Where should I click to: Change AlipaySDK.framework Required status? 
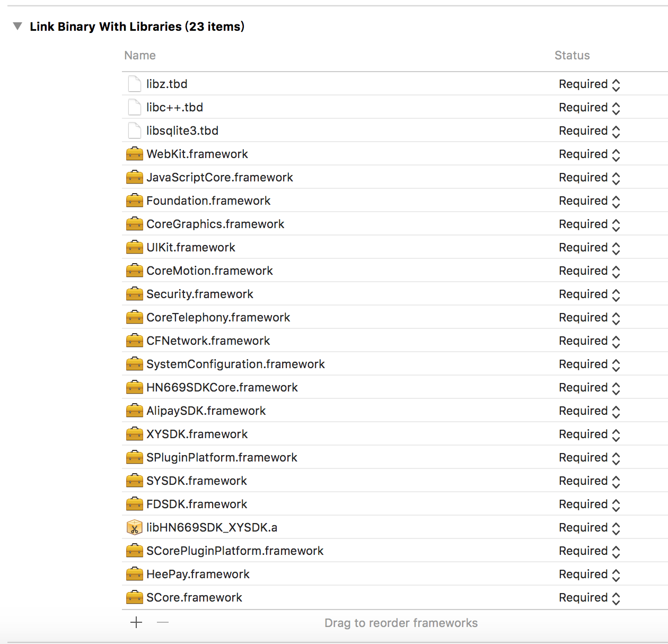[x=590, y=411]
